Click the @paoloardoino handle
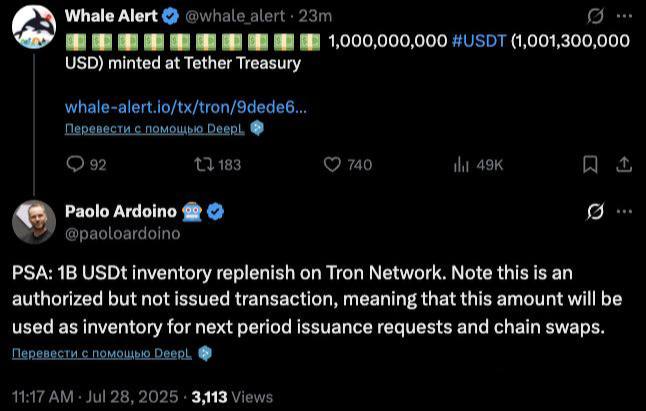Viewport: 646px width, 411px height. click(123, 234)
